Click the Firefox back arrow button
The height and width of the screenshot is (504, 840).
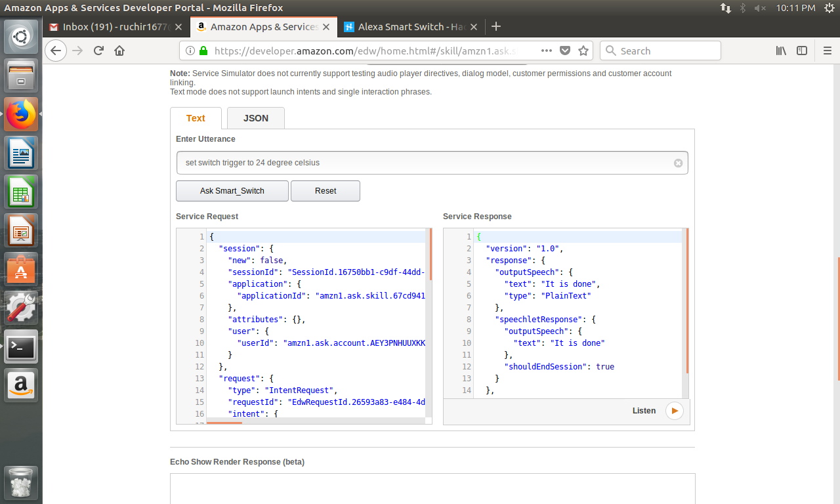click(x=56, y=51)
